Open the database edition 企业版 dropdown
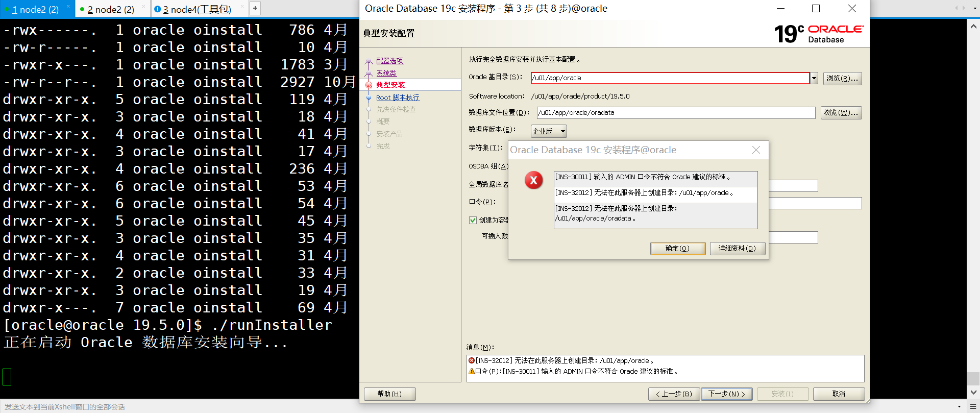The height and width of the screenshot is (413, 980). tap(549, 131)
